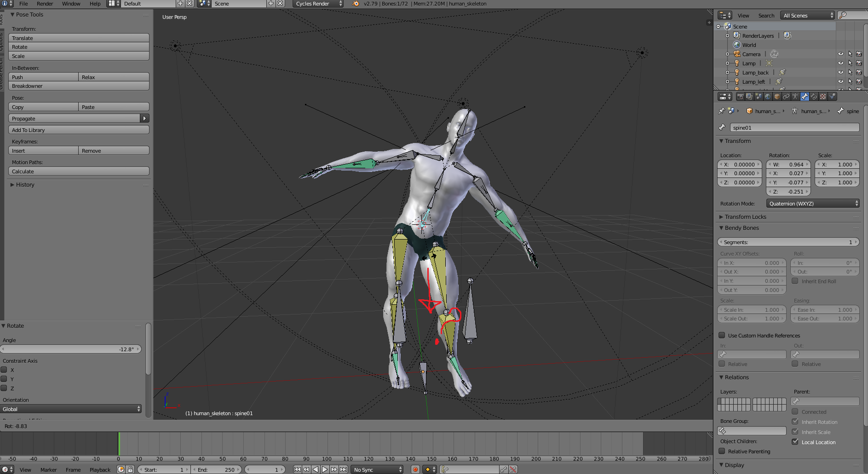Open the No Sync playback dropdown
This screenshot has height=474, width=868.
pyautogui.click(x=377, y=469)
